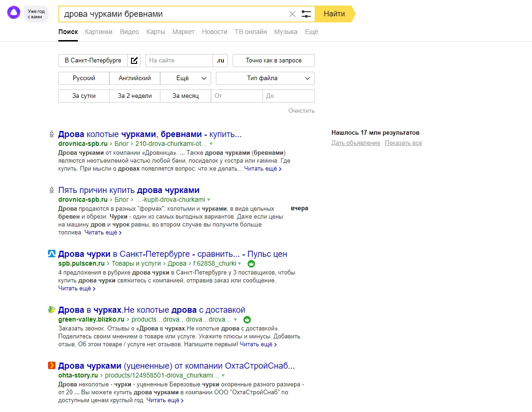
Task: Click favicon beside 'Пять причин' result
Action: pos(52,190)
